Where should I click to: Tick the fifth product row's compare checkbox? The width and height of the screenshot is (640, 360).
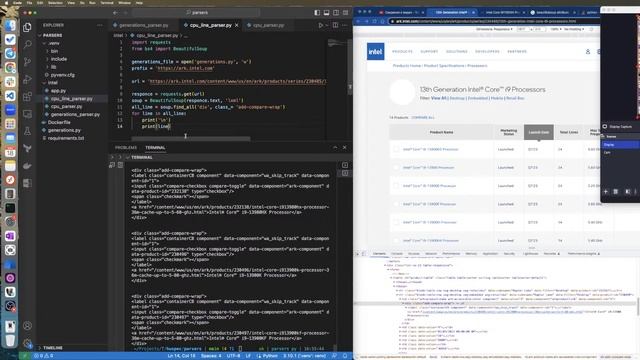coord(396,222)
